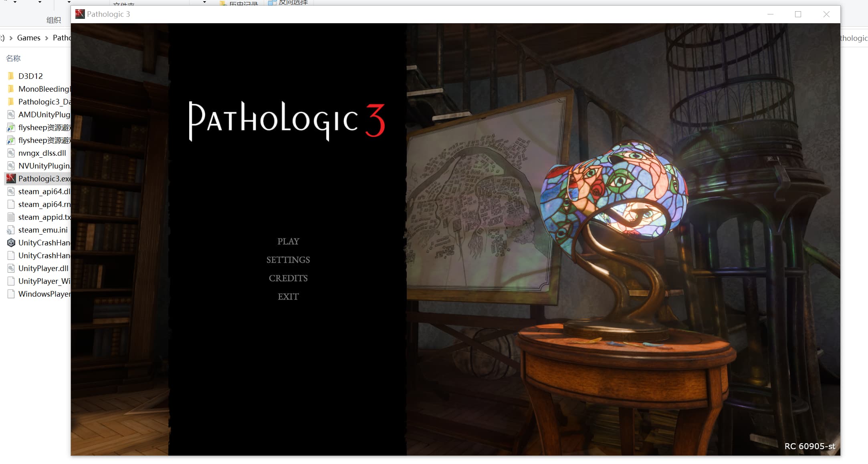Maximize the Pathologic 3 window
This screenshot has width=868, height=464.
tap(798, 14)
